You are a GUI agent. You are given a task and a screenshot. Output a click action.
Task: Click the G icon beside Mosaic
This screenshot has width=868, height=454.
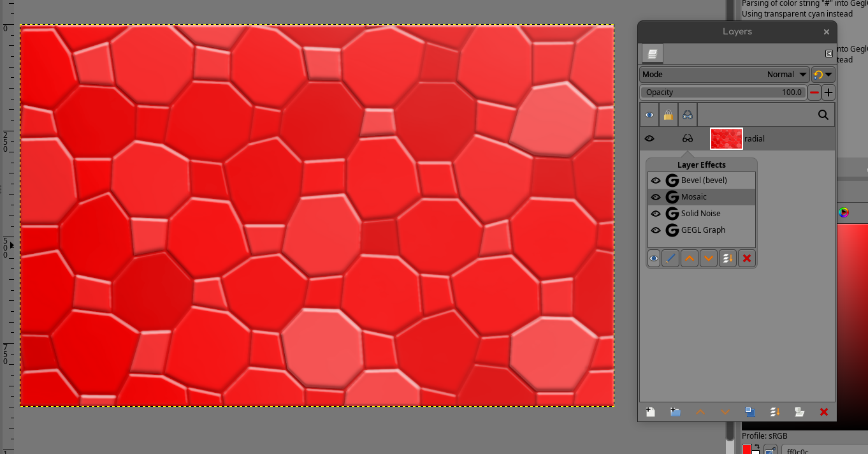672,197
